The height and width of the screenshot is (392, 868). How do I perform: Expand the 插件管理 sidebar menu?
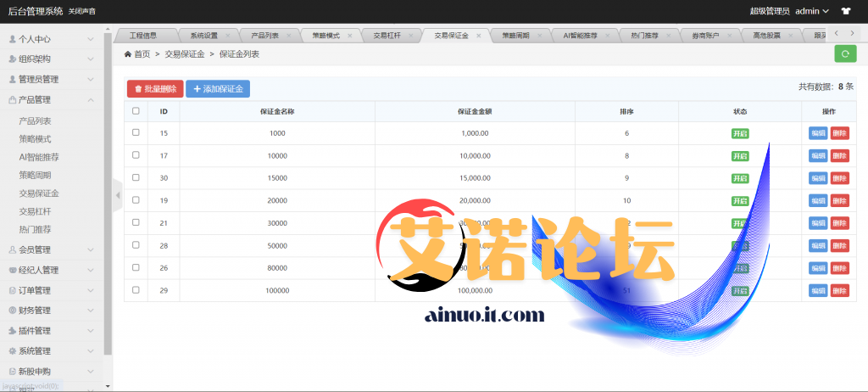52,331
